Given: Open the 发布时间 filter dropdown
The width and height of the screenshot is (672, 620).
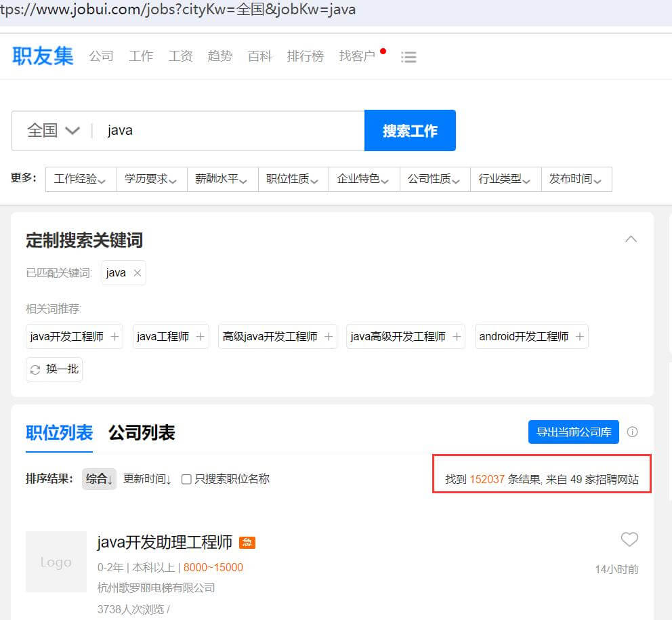Looking at the screenshot, I should [576, 179].
